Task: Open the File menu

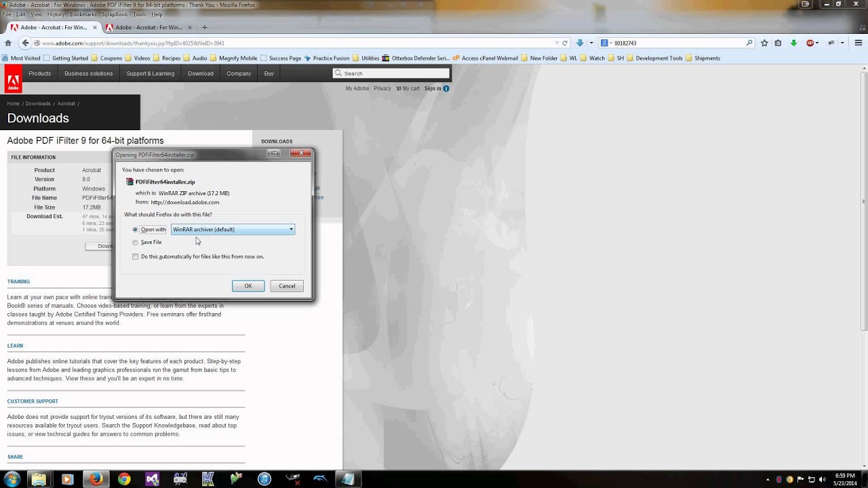Action: [x=7, y=14]
